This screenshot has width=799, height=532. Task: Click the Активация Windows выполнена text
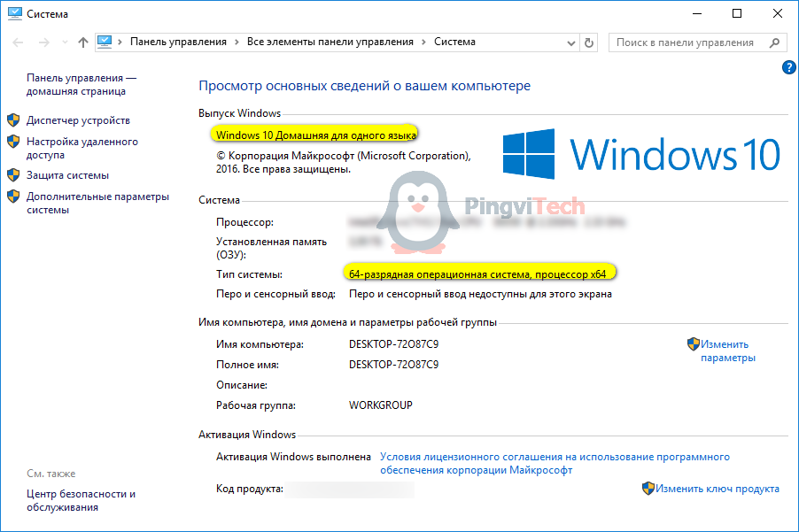point(293,457)
